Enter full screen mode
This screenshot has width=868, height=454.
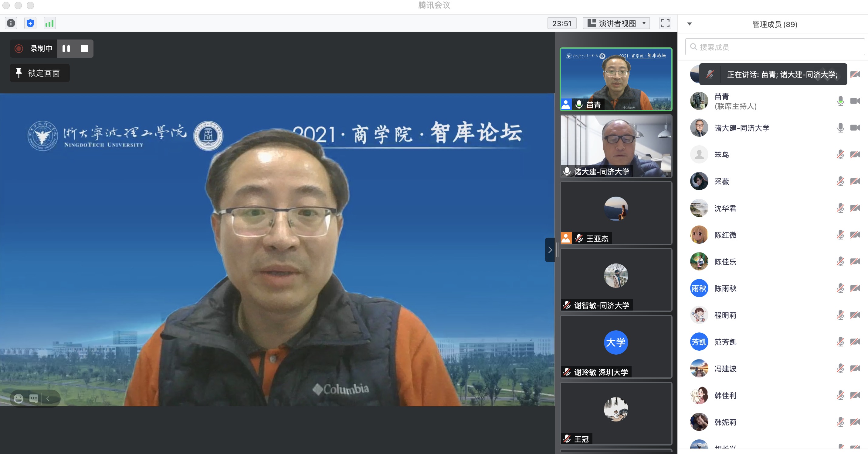point(665,23)
